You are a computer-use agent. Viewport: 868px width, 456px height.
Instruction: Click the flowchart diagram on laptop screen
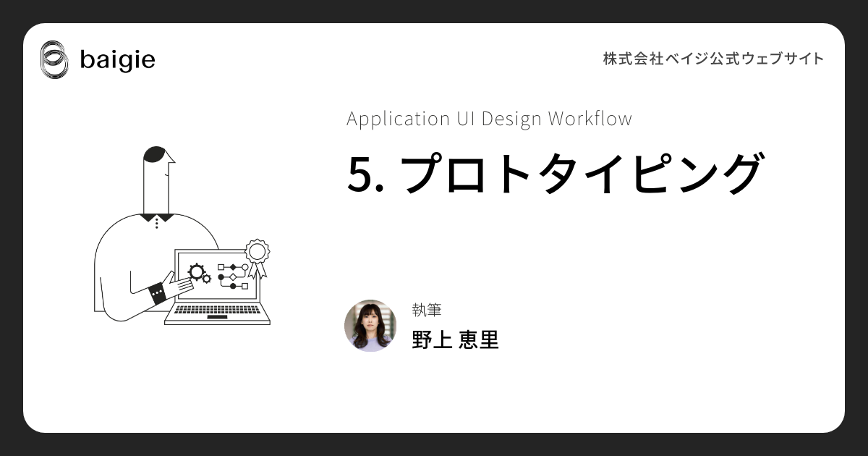[x=234, y=276]
